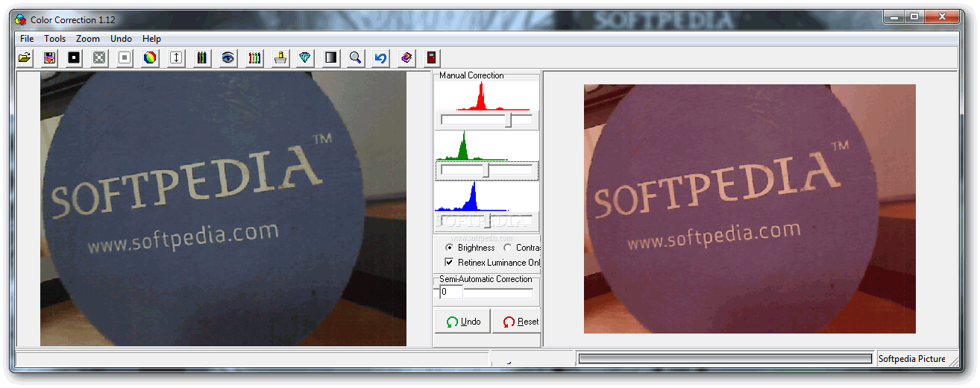Viewport: 980px width, 388px height.
Task: Click the vertical double-arrow toolbar icon
Action: (176, 57)
